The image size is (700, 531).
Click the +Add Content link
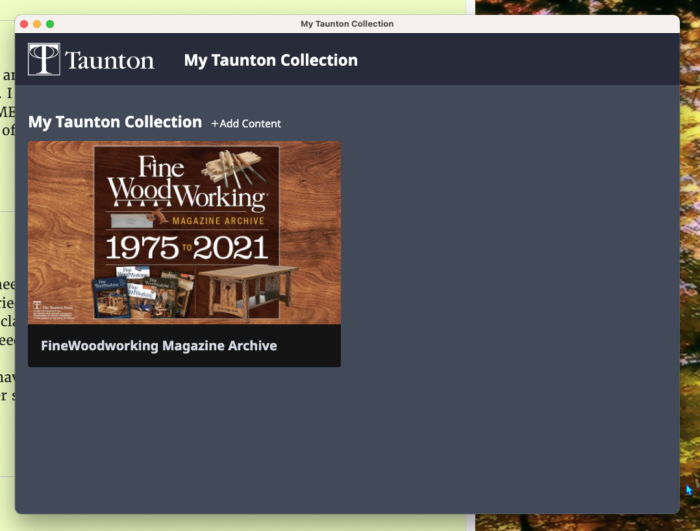coord(246,124)
